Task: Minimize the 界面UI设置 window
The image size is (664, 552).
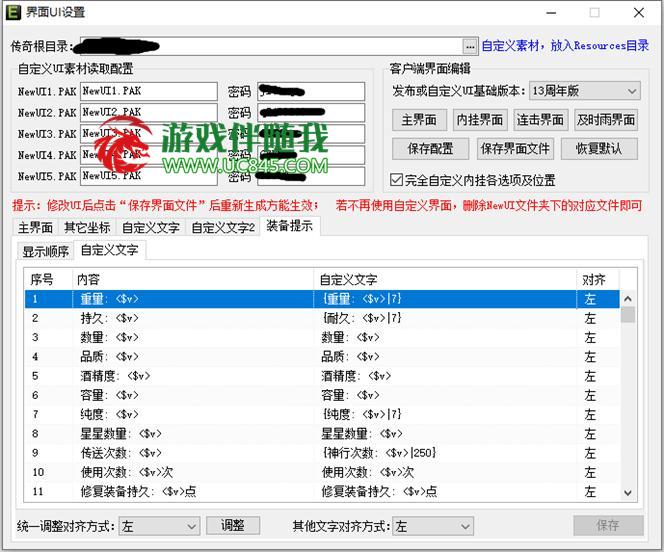Action: pyautogui.click(x=551, y=12)
